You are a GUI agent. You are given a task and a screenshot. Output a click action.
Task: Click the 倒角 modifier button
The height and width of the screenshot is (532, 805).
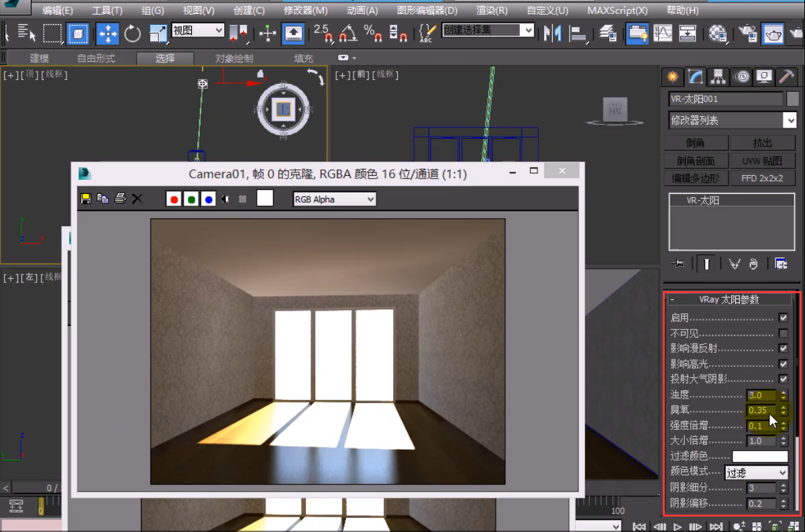(695, 143)
